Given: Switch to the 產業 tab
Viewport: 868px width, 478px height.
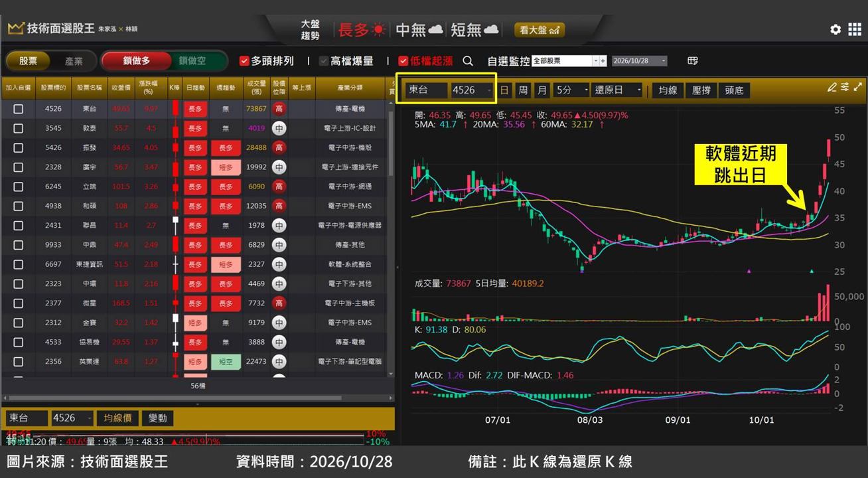Looking at the screenshot, I should [x=74, y=61].
